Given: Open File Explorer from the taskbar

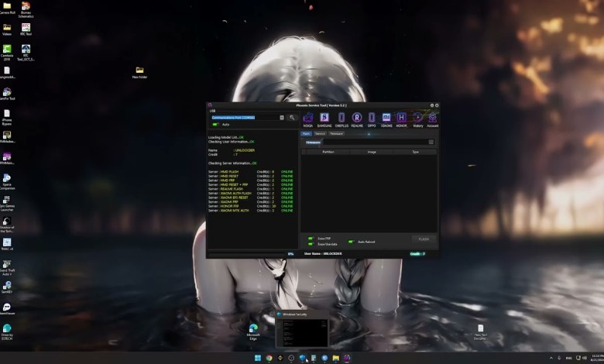Looking at the screenshot, I should pos(336,358).
